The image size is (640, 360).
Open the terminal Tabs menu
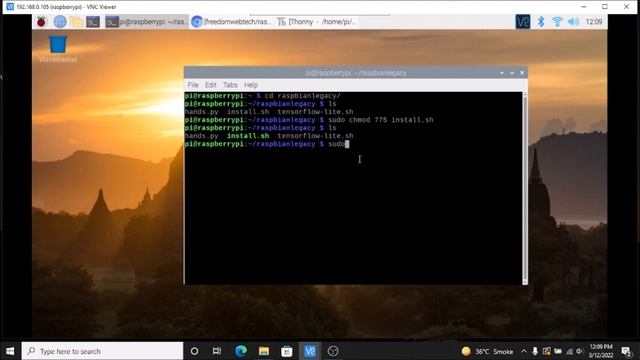(x=230, y=85)
